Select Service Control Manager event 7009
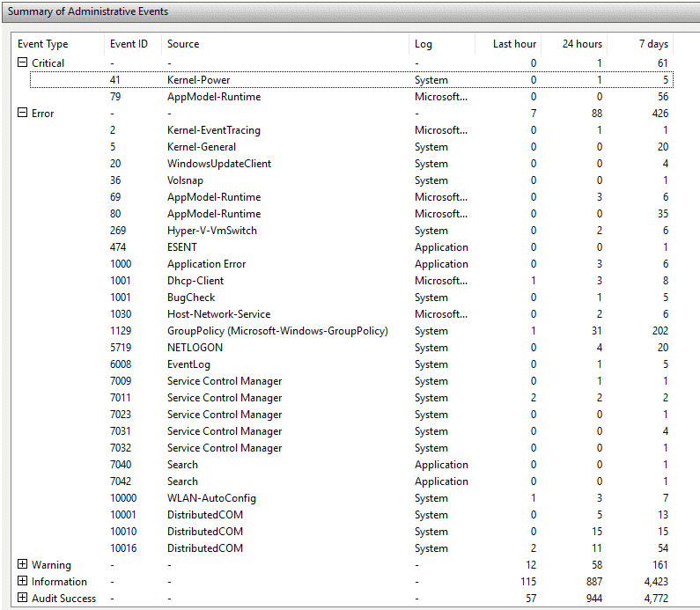Screen dimensions: 700x610 click(351, 381)
